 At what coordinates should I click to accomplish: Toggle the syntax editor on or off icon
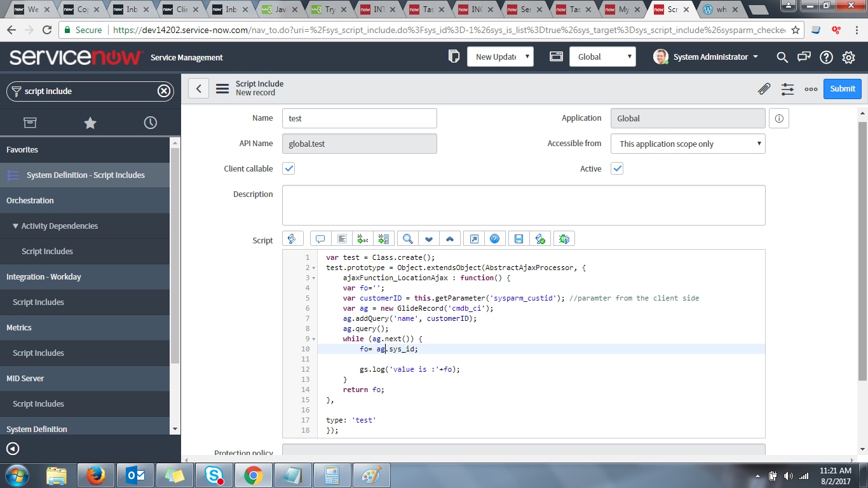[x=292, y=239]
